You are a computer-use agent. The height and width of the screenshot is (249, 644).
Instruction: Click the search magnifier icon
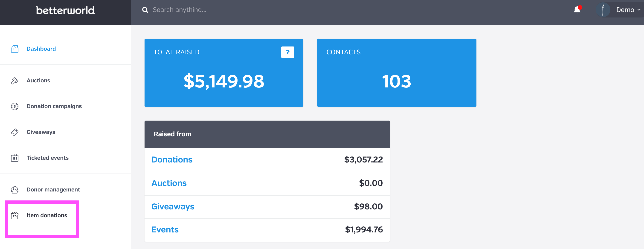[145, 10]
